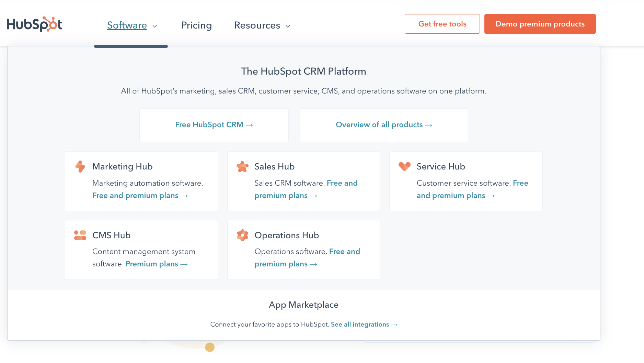This screenshot has width=644, height=363.
Task: Click the App Marketplace heading
Action: [x=303, y=305]
